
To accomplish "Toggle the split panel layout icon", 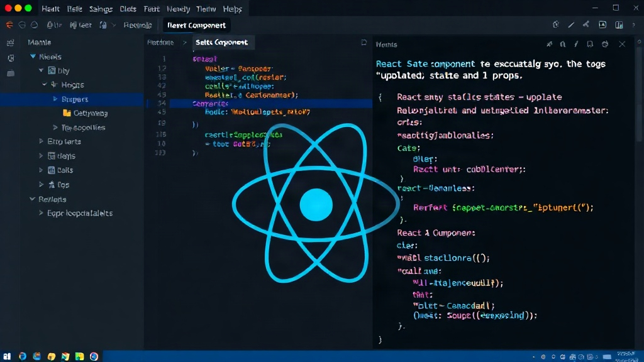I will tap(619, 25).
